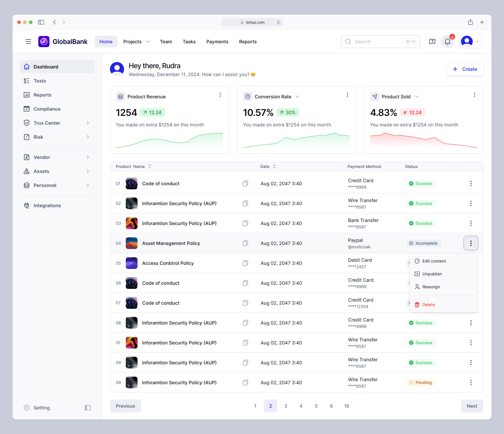The width and height of the screenshot is (504, 434).
Task: Click the hamburger menu beside GlobalBank logo
Action: [x=28, y=42]
